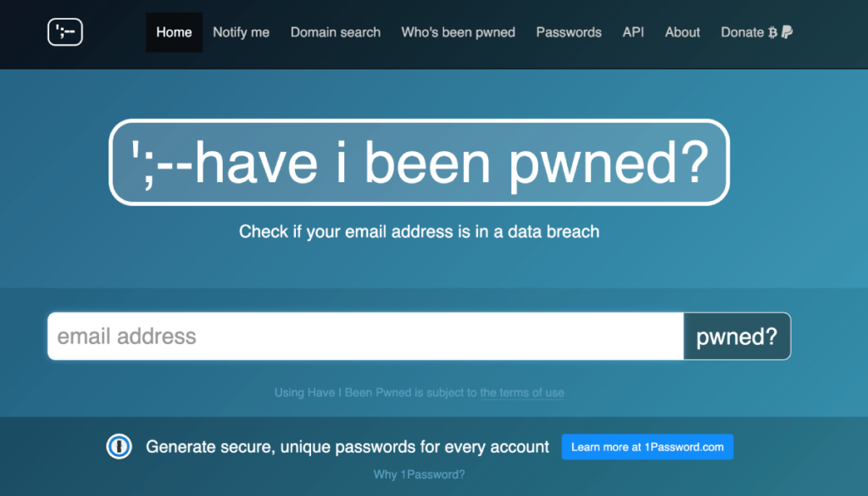
Task: Click the Why 1Password? link
Action: [419, 474]
